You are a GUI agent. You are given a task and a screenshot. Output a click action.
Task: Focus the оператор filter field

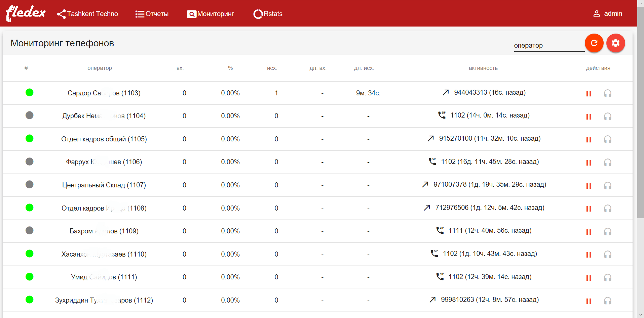[x=549, y=45]
